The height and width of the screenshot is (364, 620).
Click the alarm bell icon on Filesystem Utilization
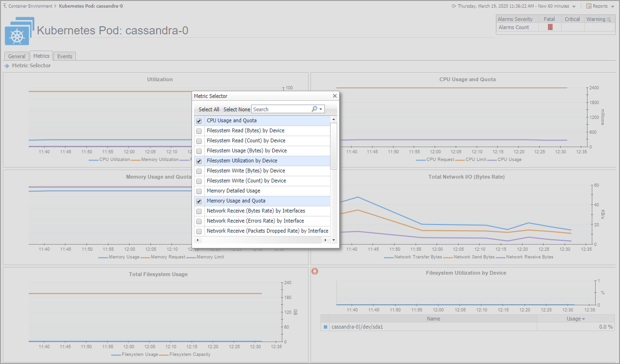pyautogui.click(x=315, y=271)
